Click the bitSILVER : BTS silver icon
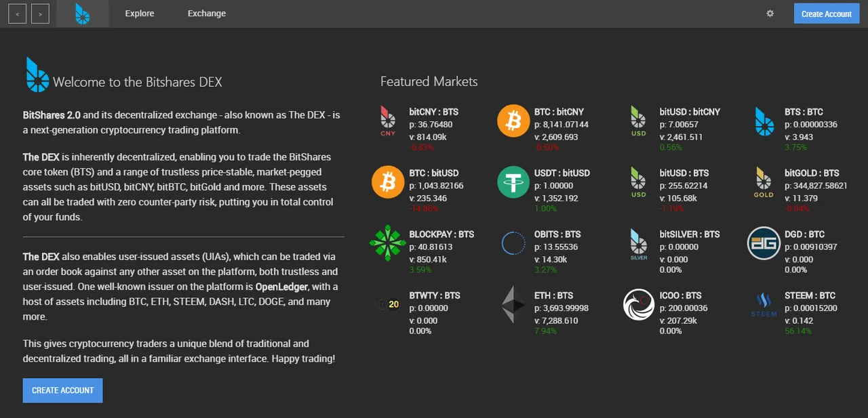 coord(639,244)
